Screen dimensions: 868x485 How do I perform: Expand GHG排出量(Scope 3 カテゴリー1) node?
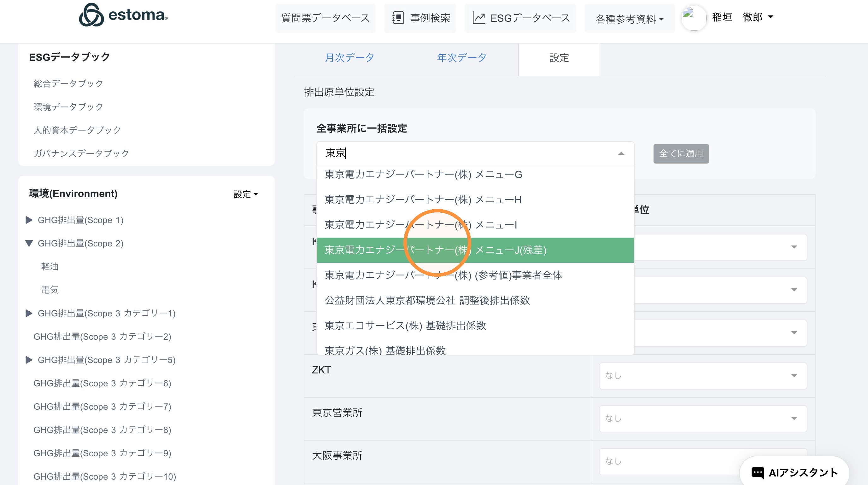[x=29, y=313]
